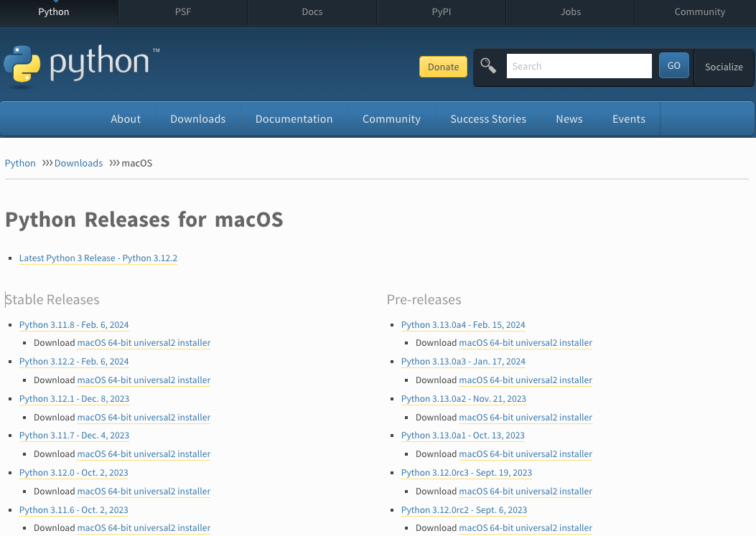Viewport: 756px width, 536px height.
Task: Open Python 3.11.8 Feb. 6, 2024 release
Action: 74,325
